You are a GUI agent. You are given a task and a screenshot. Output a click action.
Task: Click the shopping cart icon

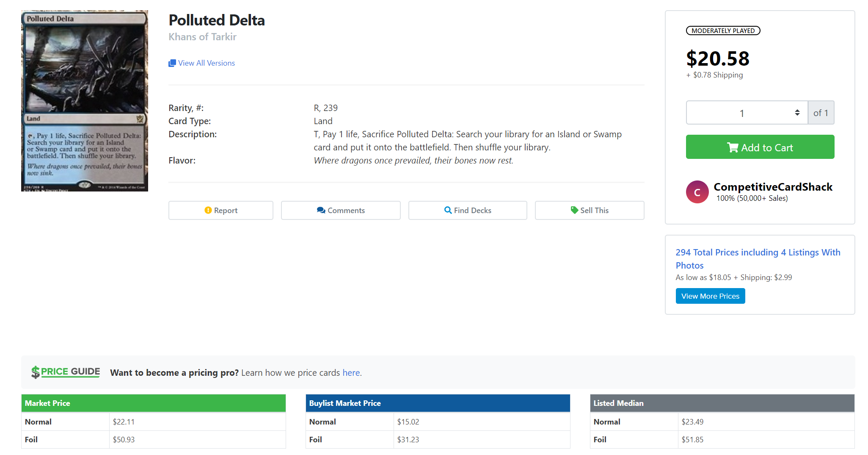(x=733, y=147)
